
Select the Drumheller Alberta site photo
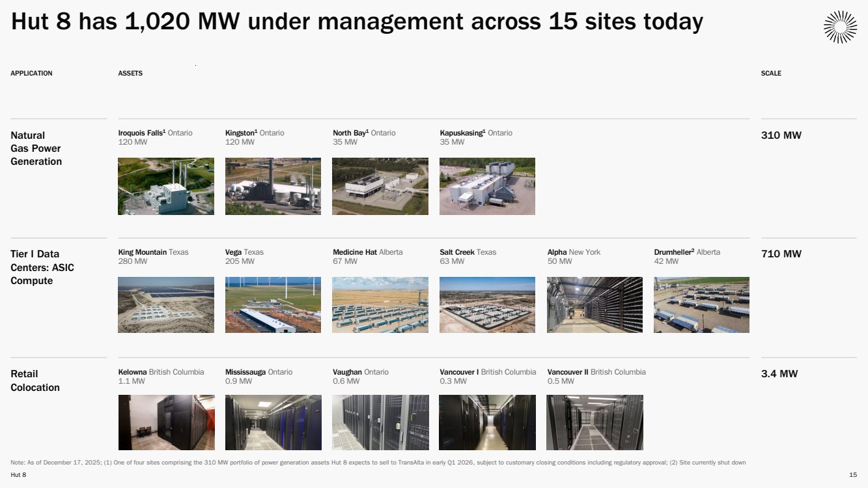(x=701, y=305)
